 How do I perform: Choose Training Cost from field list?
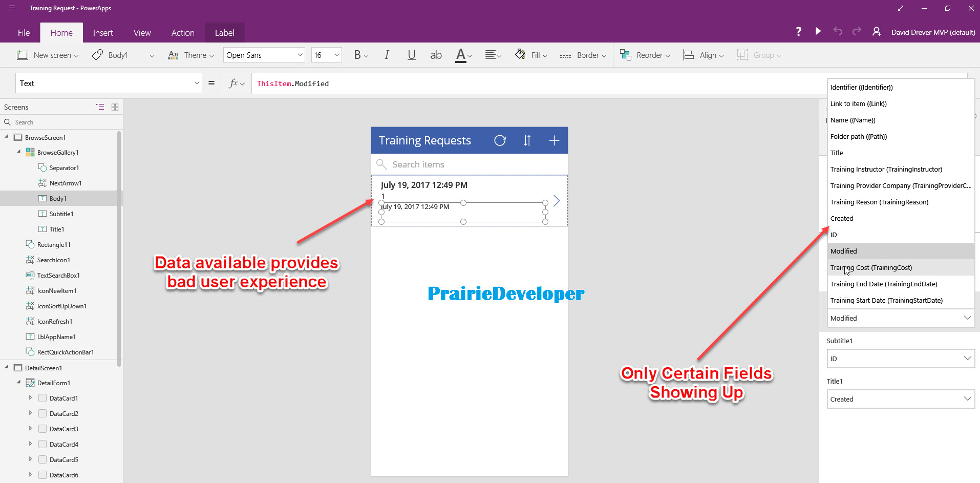click(901, 267)
